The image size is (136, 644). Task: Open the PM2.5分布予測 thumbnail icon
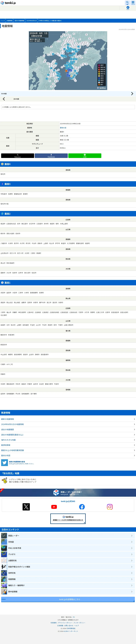click(x=4, y=548)
